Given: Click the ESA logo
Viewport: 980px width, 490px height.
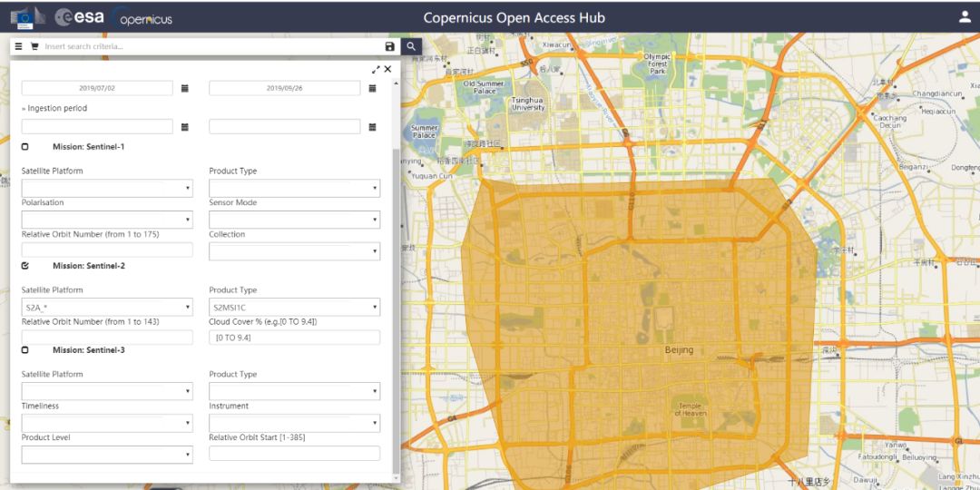Looking at the screenshot, I should click(79, 17).
